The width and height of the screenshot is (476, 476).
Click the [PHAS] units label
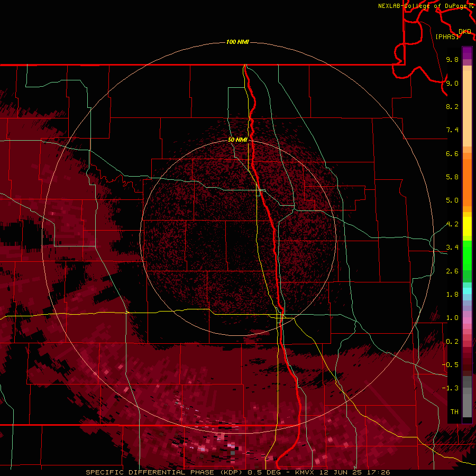pyautogui.click(x=447, y=37)
